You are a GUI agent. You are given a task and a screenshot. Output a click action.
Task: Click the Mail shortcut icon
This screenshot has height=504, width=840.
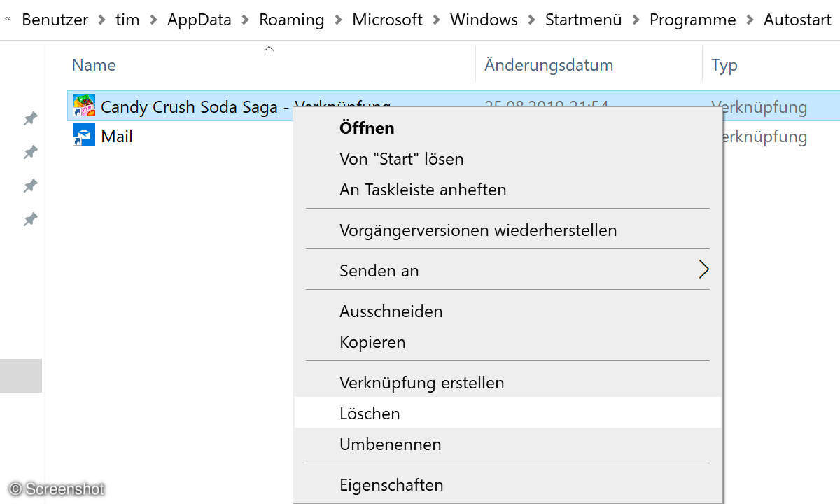84,135
